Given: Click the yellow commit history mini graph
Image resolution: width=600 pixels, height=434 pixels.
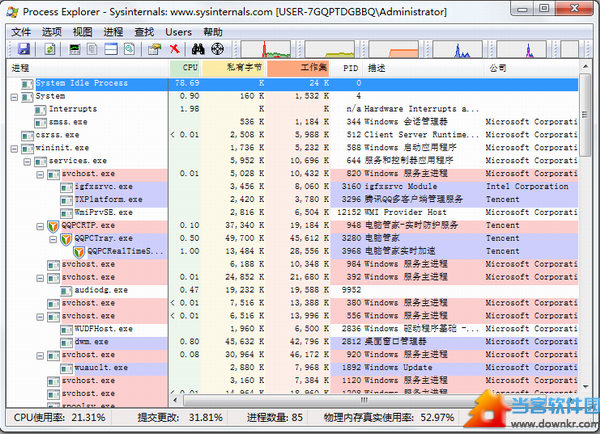Looking at the screenshot, I should pyautogui.click(x=330, y=49).
